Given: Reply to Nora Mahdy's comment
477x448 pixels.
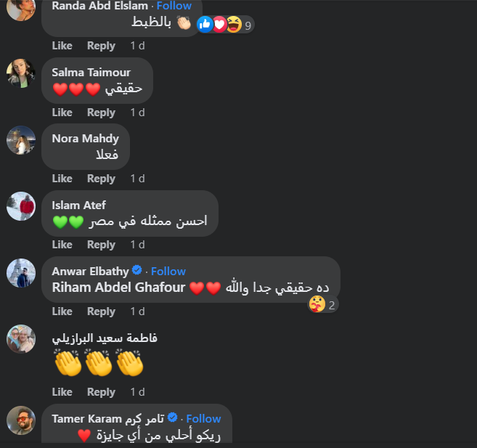Looking at the screenshot, I should pos(101,179).
